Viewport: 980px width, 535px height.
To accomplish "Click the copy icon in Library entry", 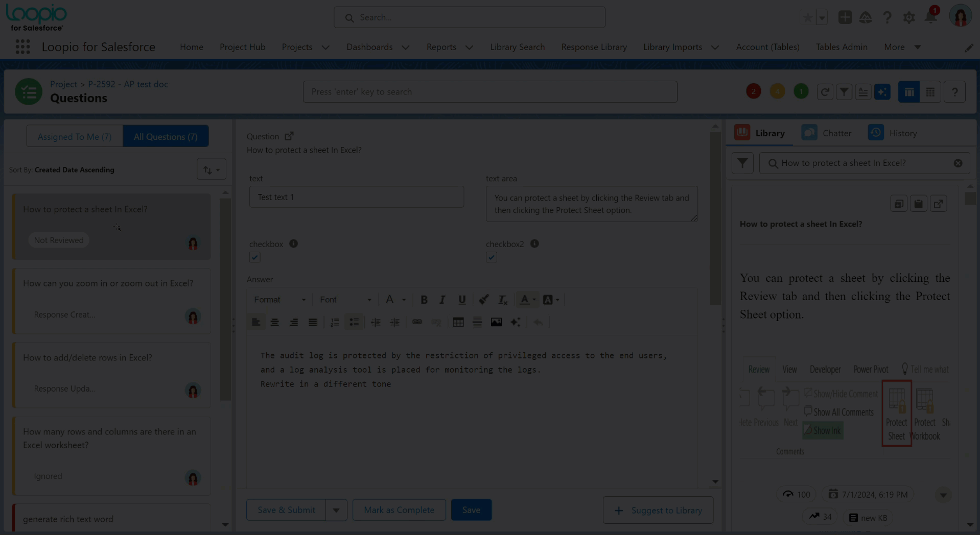I will coord(899,204).
